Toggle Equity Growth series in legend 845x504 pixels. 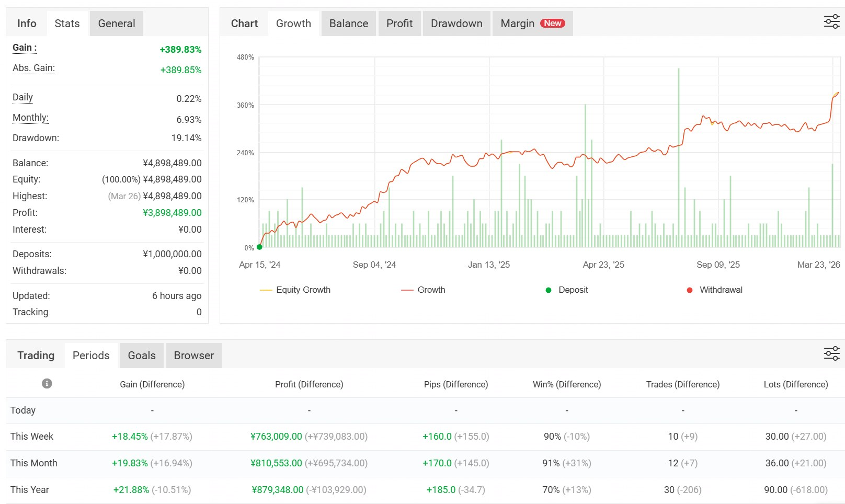pyautogui.click(x=295, y=290)
